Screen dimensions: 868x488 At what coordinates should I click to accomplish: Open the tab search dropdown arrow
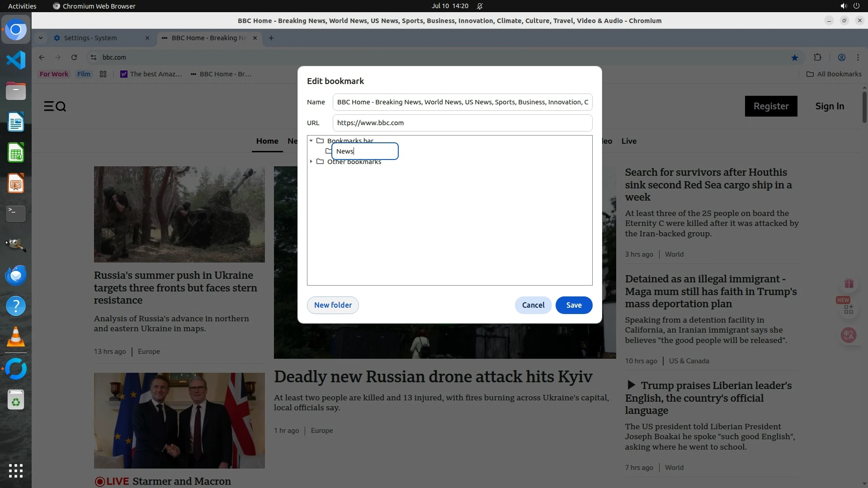[x=41, y=38]
